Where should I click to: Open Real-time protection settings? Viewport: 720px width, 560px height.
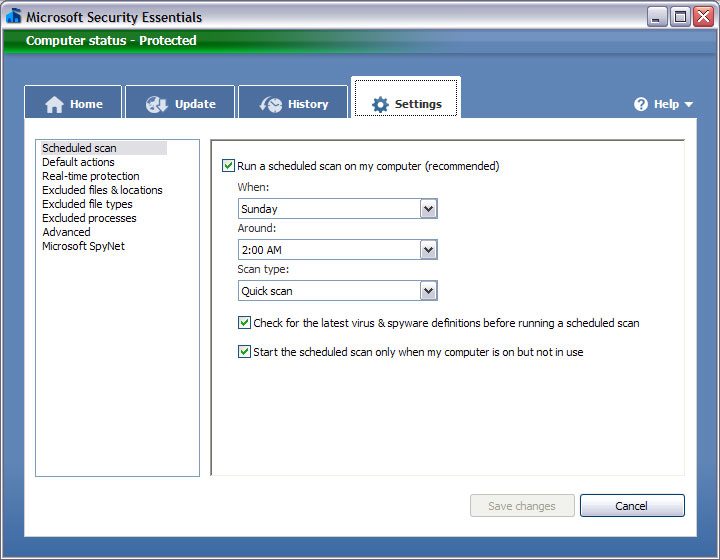[x=90, y=176]
